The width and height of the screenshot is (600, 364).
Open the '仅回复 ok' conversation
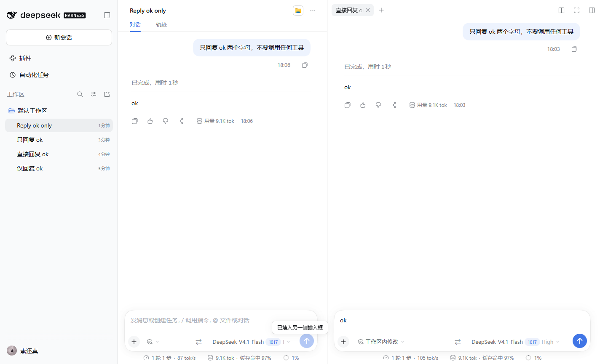[x=59, y=168]
